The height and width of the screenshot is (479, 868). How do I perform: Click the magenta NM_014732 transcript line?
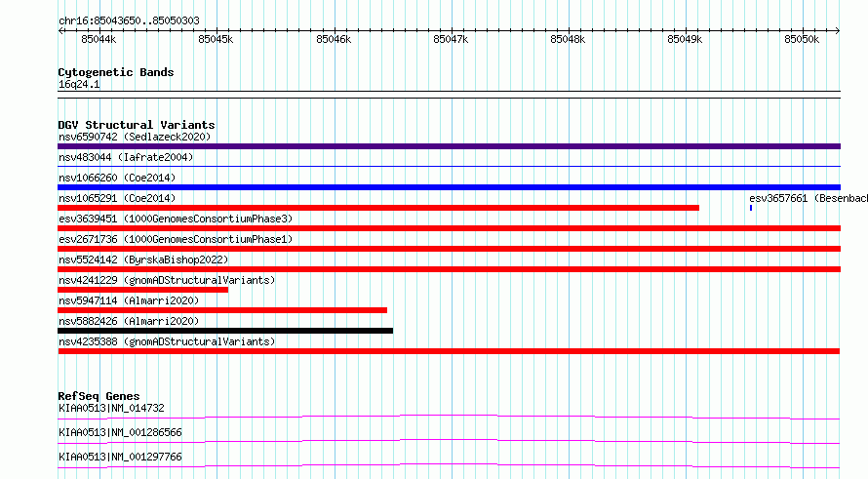coord(449,417)
